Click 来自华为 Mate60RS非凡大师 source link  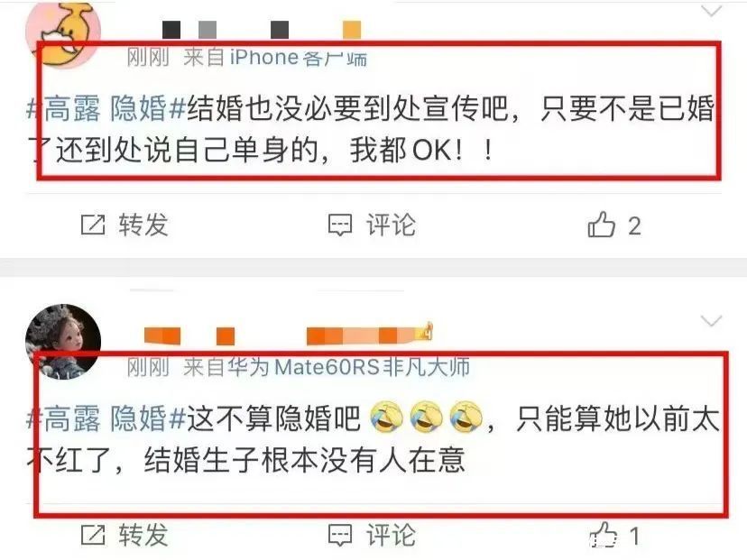pos(327,367)
